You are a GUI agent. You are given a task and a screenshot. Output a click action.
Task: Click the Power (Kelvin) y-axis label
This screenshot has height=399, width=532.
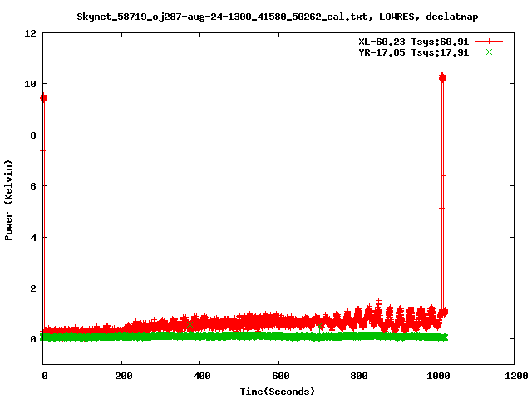pyautogui.click(x=8, y=200)
